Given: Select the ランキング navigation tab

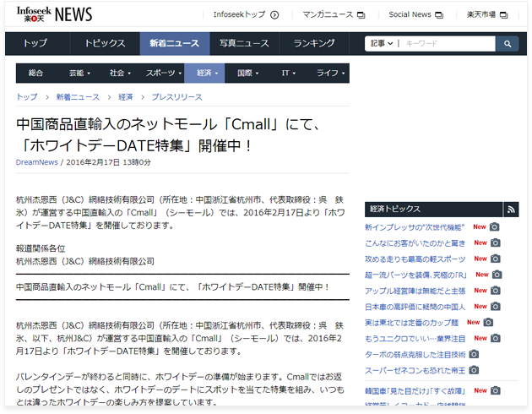Looking at the screenshot, I should click(314, 43).
